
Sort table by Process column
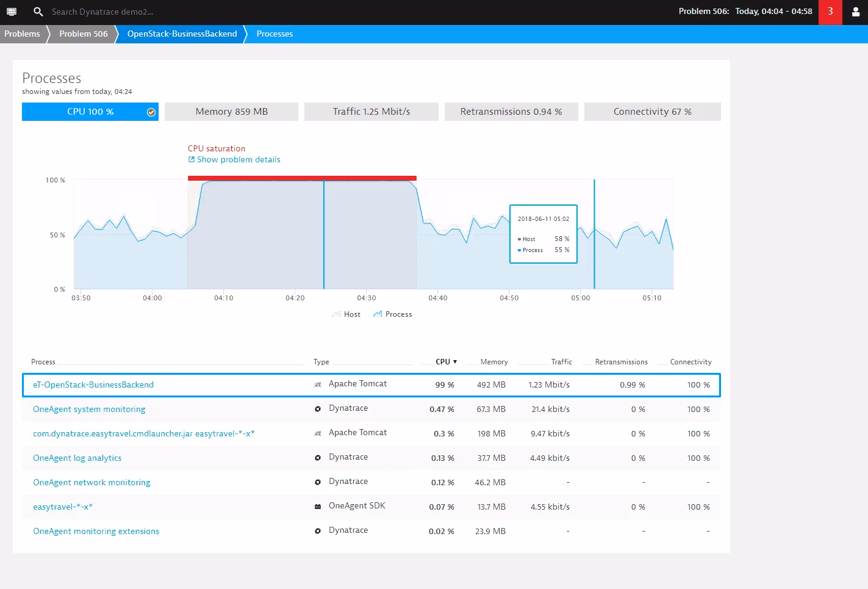click(43, 362)
